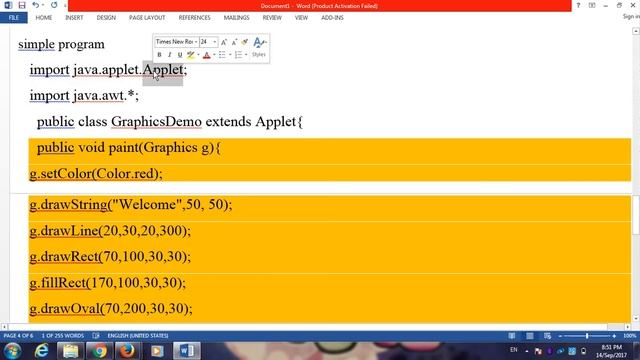Click the Word taskbar button
This screenshot has height=360, width=640.
pos(186,351)
